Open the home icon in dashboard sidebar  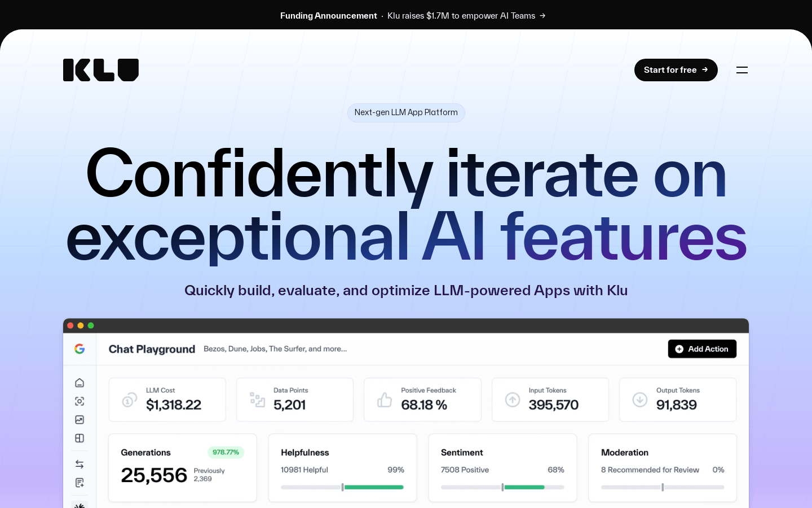point(80,383)
